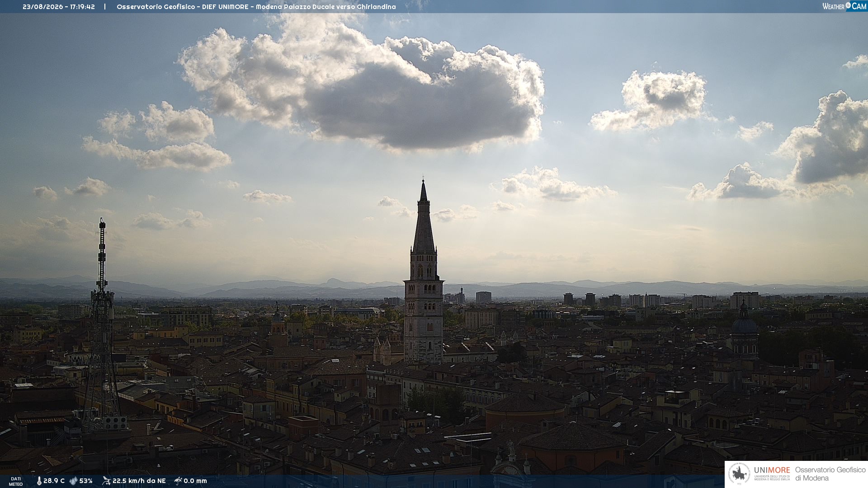Click the 53% humidity value
The width and height of the screenshot is (868, 488).
pyautogui.click(x=86, y=481)
